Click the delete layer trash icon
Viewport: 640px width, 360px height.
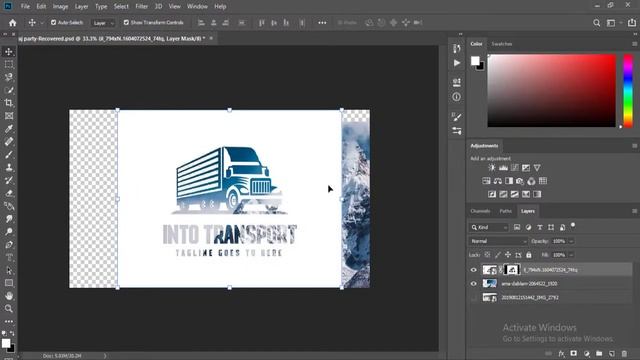coord(624,353)
